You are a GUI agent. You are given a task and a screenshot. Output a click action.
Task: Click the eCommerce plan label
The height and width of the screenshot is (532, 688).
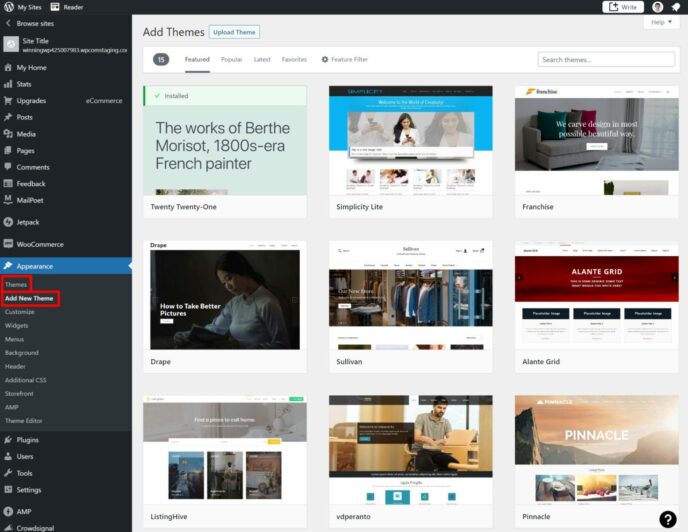[x=104, y=101]
